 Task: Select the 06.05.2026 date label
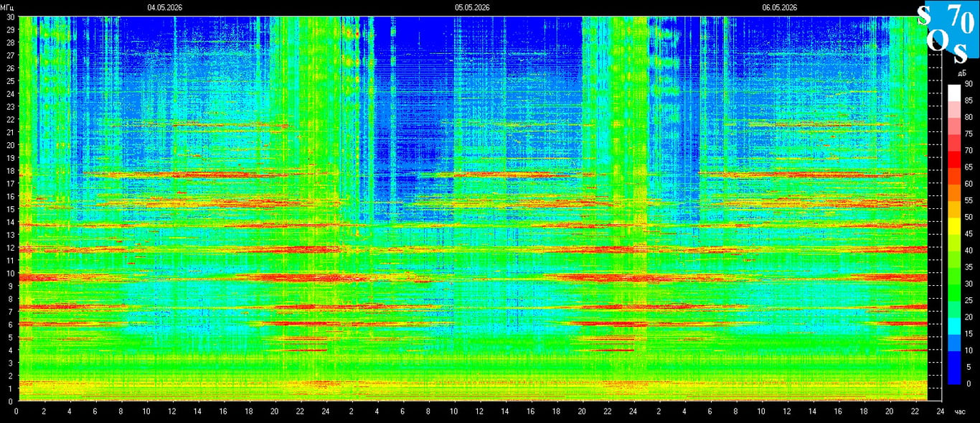tap(780, 7)
